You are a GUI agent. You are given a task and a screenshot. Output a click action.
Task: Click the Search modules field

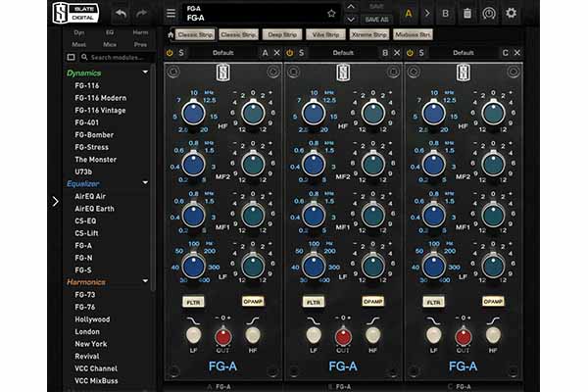click(118, 58)
